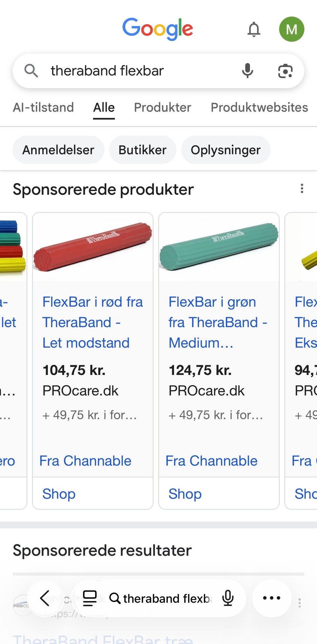Tap the voice search microphone in search box
Screen dimensions: 317x644
point(247,71)
